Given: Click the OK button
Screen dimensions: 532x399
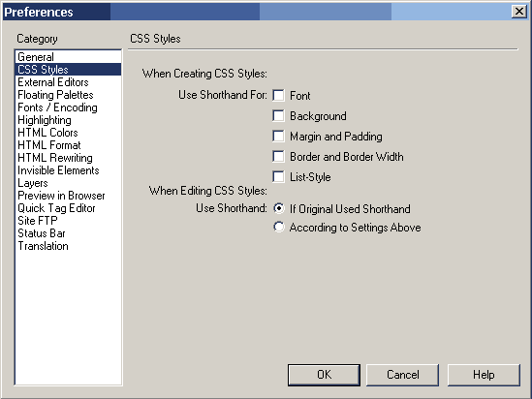Looking at the screenshot, I should point(324,375).
